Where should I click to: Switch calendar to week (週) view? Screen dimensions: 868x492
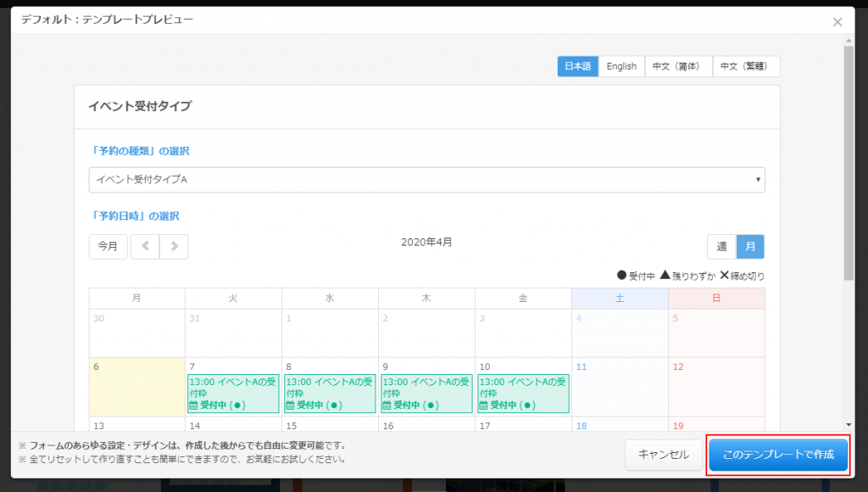coord(721,247)
